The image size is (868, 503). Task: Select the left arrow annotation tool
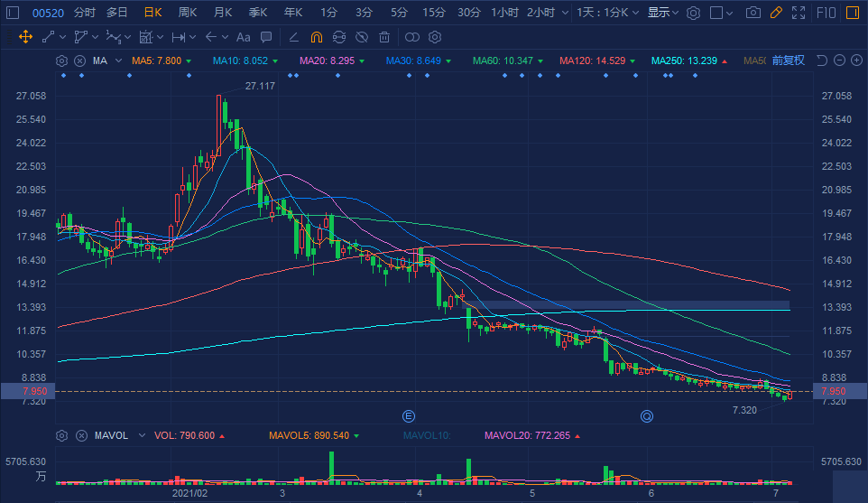[x=211, y=37]
